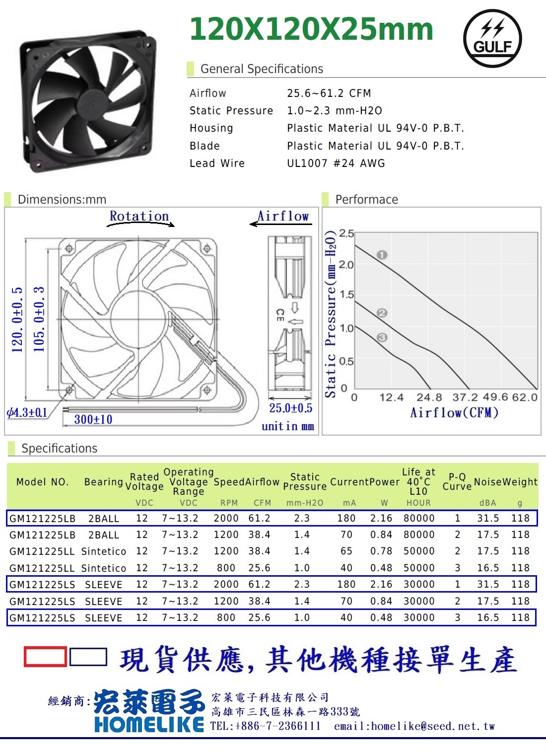Click company name 宏萊電子科技有限公司

270,698
